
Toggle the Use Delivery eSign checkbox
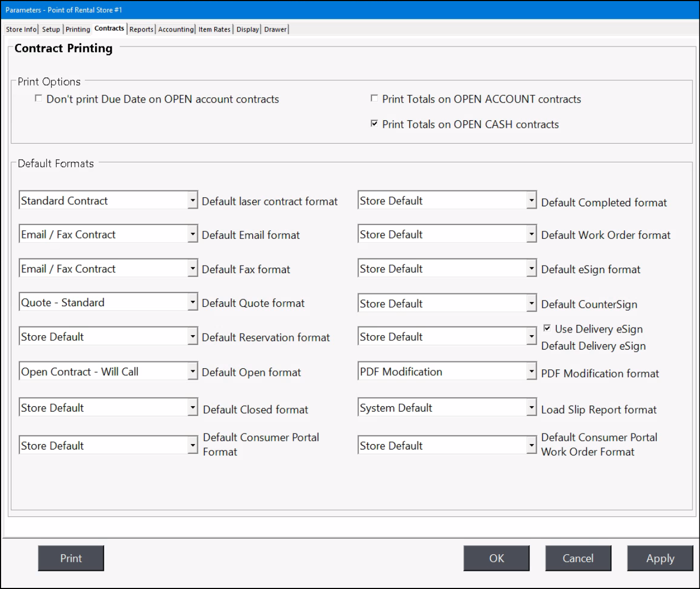click(x=547, y=328)
